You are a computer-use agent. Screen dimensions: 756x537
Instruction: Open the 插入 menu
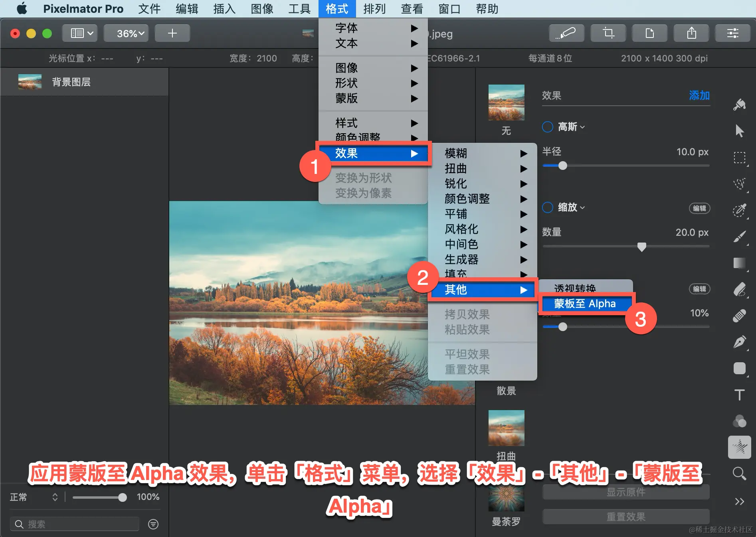pos(224,9)
